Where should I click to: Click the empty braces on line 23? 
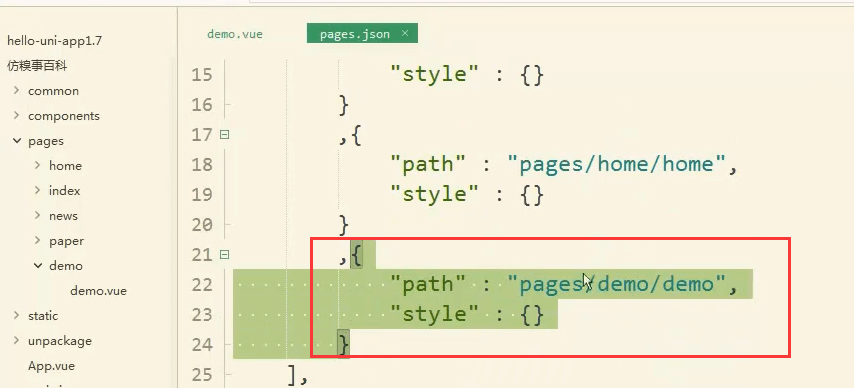pos(532,314)
